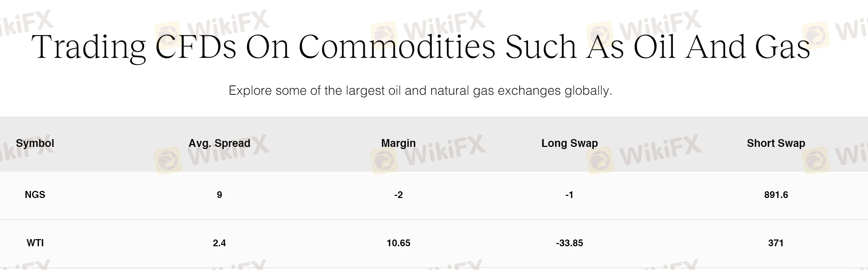Click WTI average spread value 2.4

pos(219,243)
